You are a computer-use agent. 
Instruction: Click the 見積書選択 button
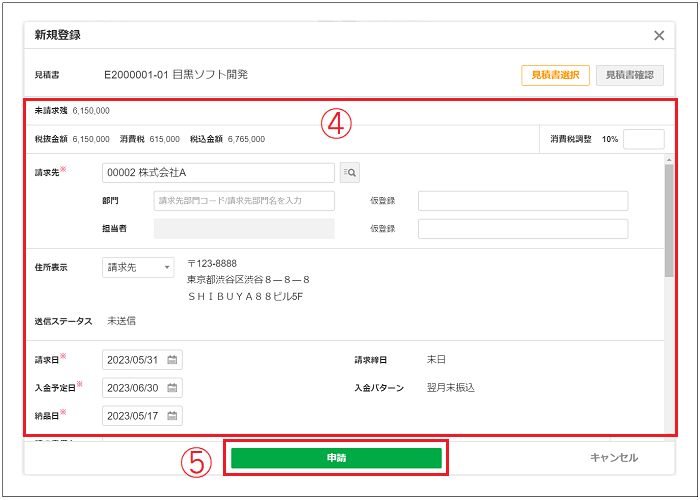(x=555, y=75)
